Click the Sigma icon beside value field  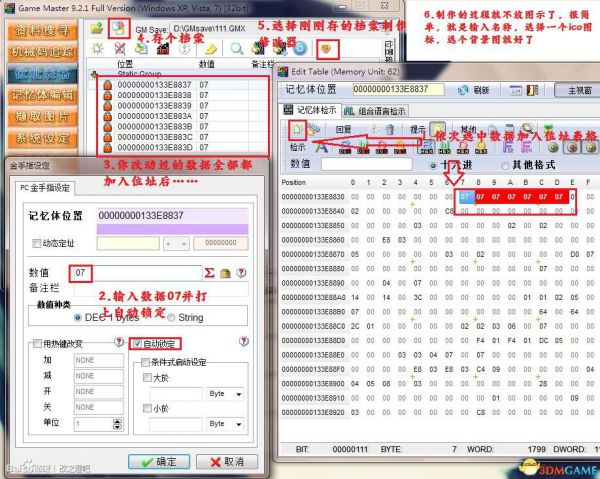(209, 272)
